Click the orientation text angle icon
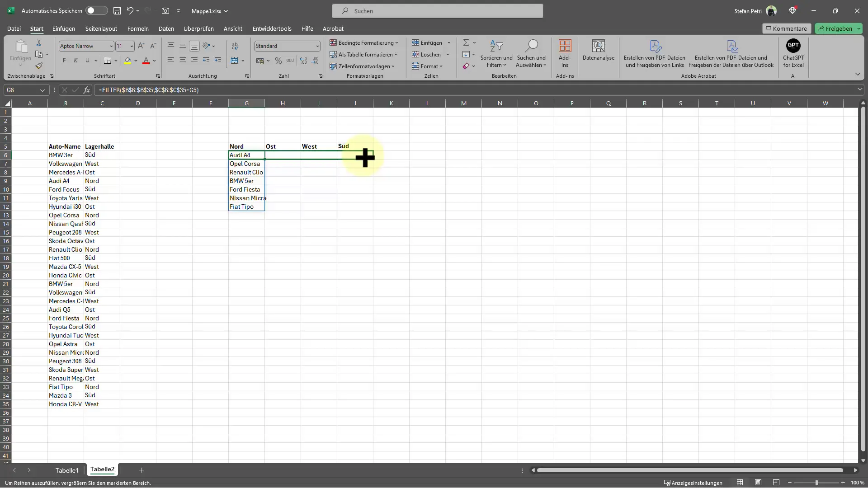Image resolution: width=868 pixels, height=488 pixels. coord(206,46)
